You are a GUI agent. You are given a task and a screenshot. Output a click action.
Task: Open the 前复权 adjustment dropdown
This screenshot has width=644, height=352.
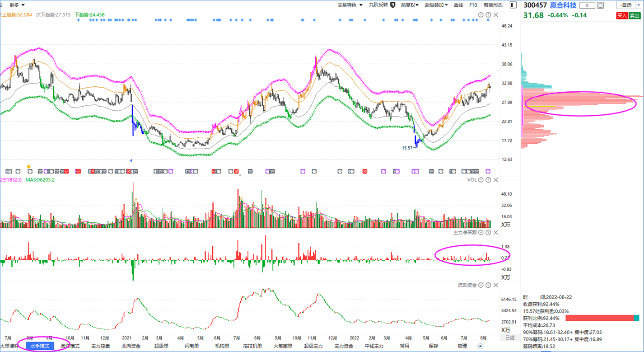(x=410, y=5)
